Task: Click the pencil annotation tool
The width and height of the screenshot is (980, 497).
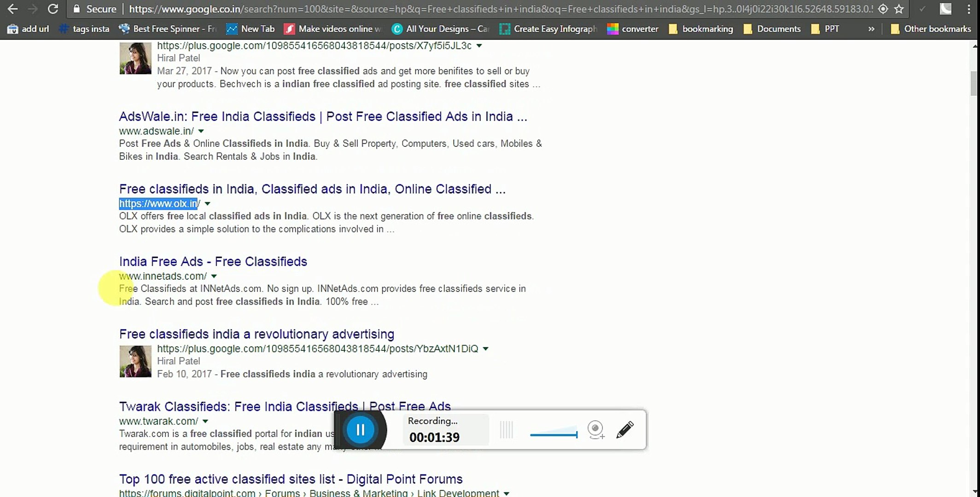Action: [624, 430]
